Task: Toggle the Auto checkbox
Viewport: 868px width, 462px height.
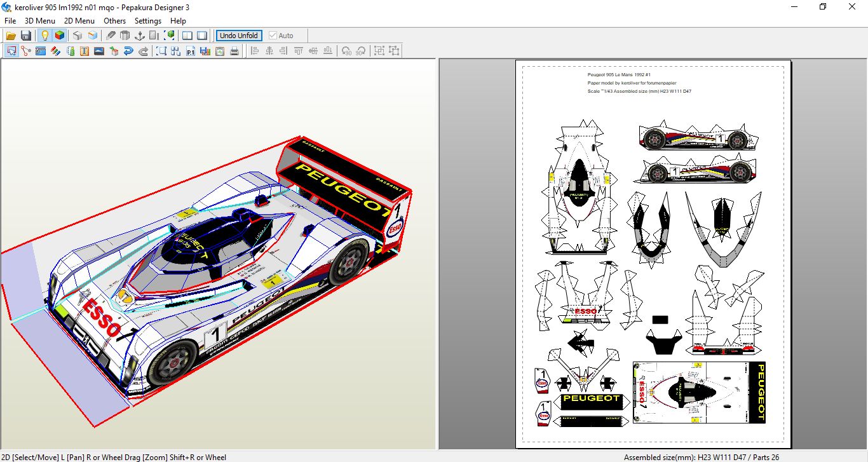Action: point(281,36)
